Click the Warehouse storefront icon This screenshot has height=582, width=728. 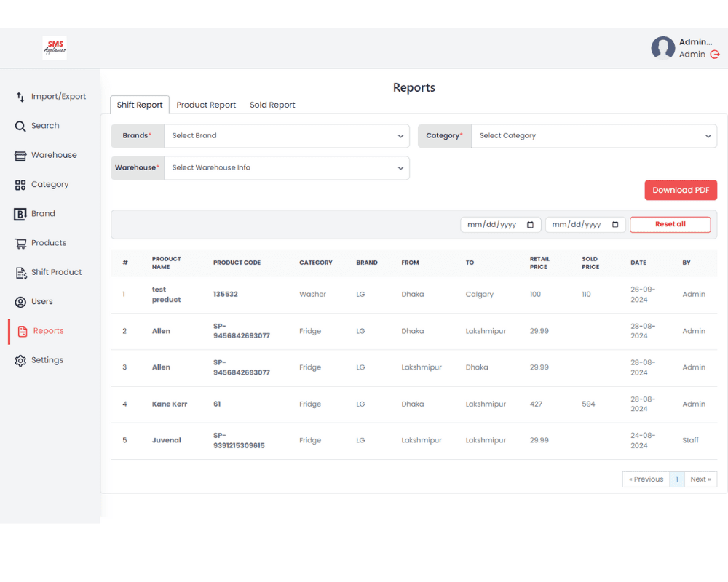coord(20,156)
